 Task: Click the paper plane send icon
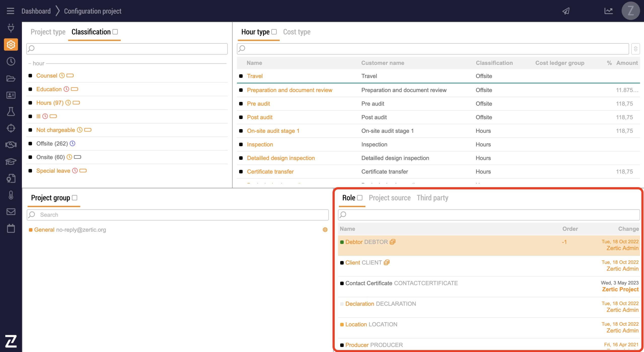point(566,11)
